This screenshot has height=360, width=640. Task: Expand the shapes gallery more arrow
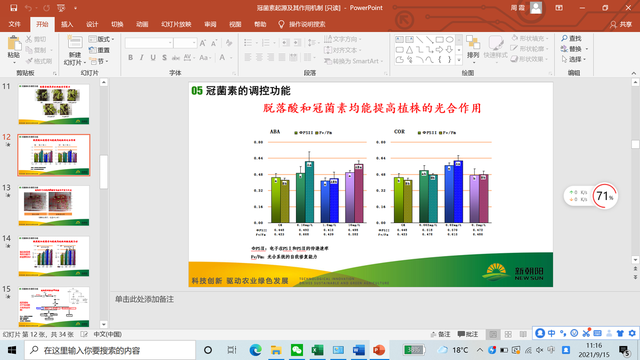coord(459,60)
